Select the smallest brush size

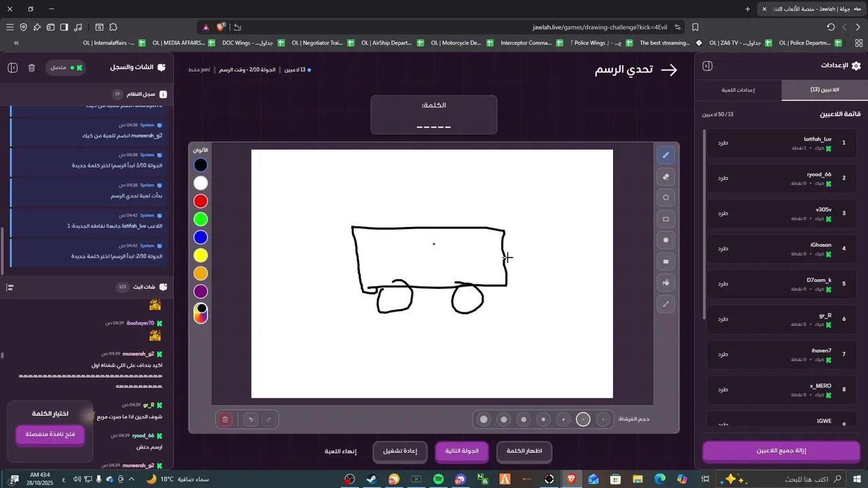click(603, 420)
